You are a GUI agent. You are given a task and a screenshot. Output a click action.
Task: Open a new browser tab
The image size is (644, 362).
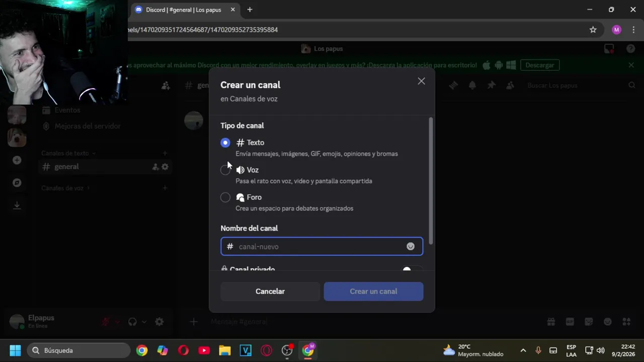(250, 10)
